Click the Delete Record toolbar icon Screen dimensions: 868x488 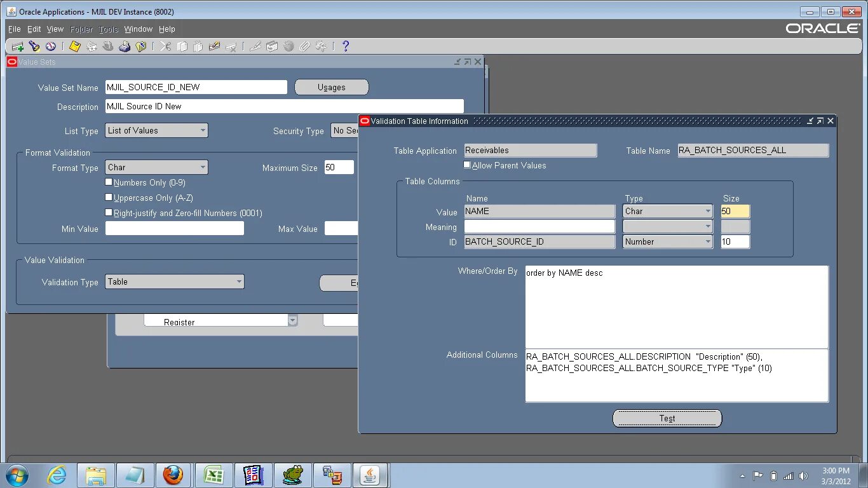point(231,46)
